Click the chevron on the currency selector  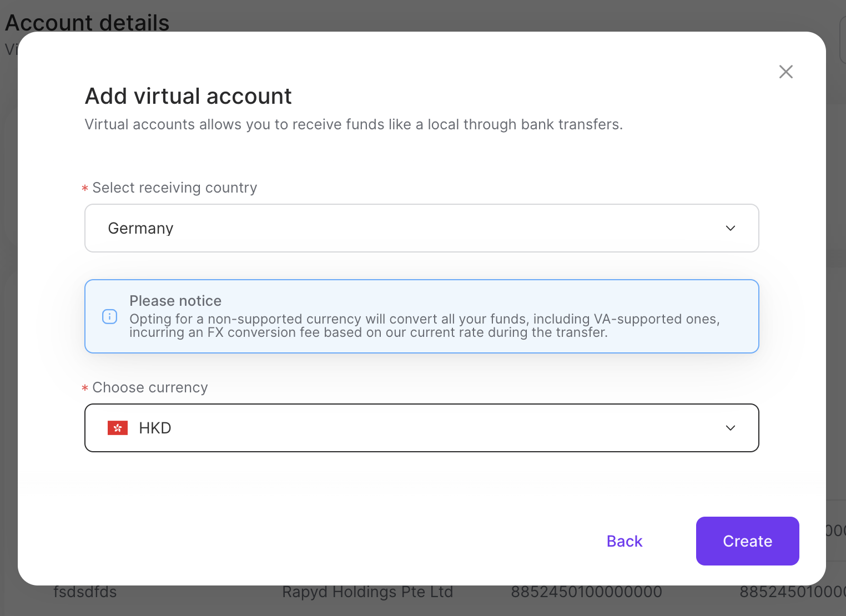(x=731, y=428)
